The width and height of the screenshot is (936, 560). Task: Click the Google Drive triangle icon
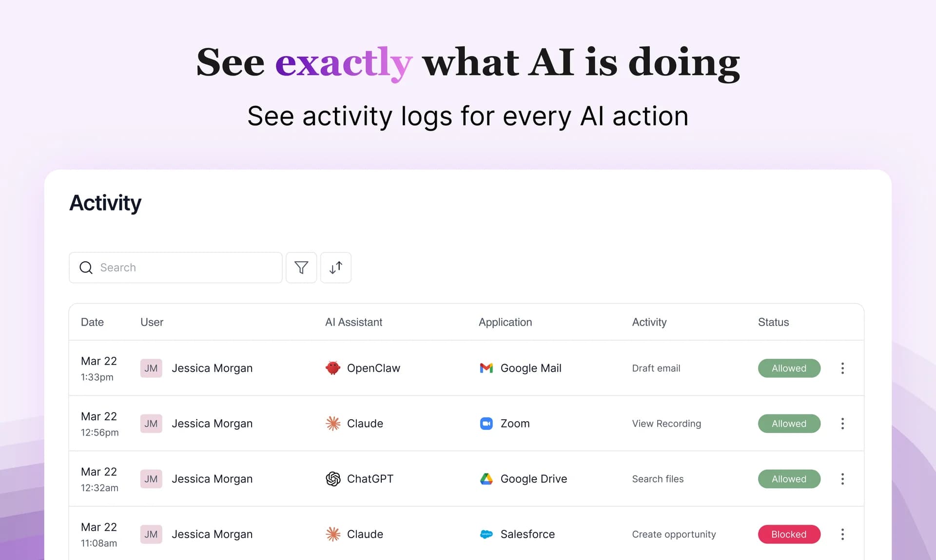point(487,479)
